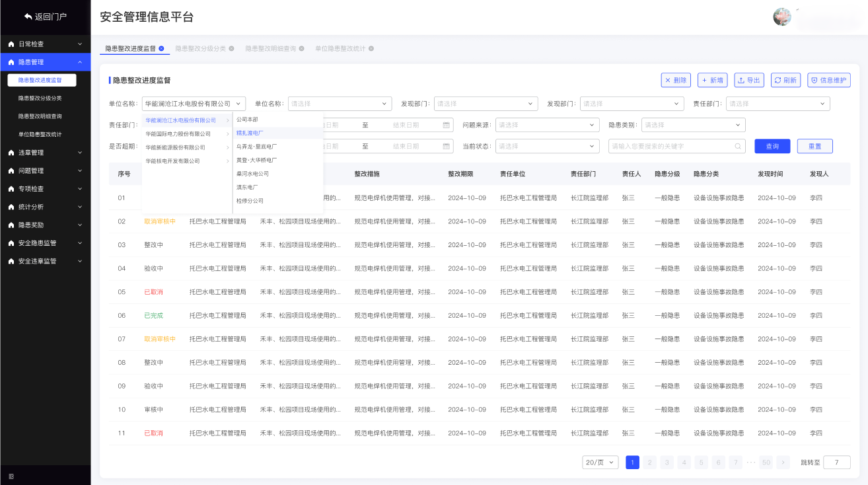This screenshot has height=485, width=868.
Task: Click the blue 查询 query button
Action: (x=772, y=146)
